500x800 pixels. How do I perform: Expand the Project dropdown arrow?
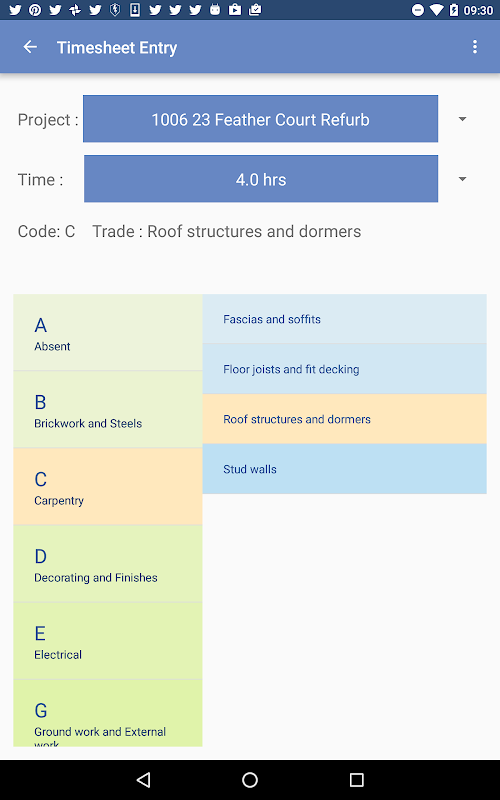462,119
